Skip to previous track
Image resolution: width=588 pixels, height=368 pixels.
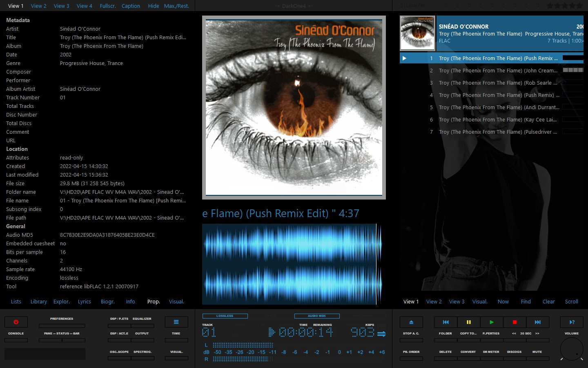click(x=445, y=322)
